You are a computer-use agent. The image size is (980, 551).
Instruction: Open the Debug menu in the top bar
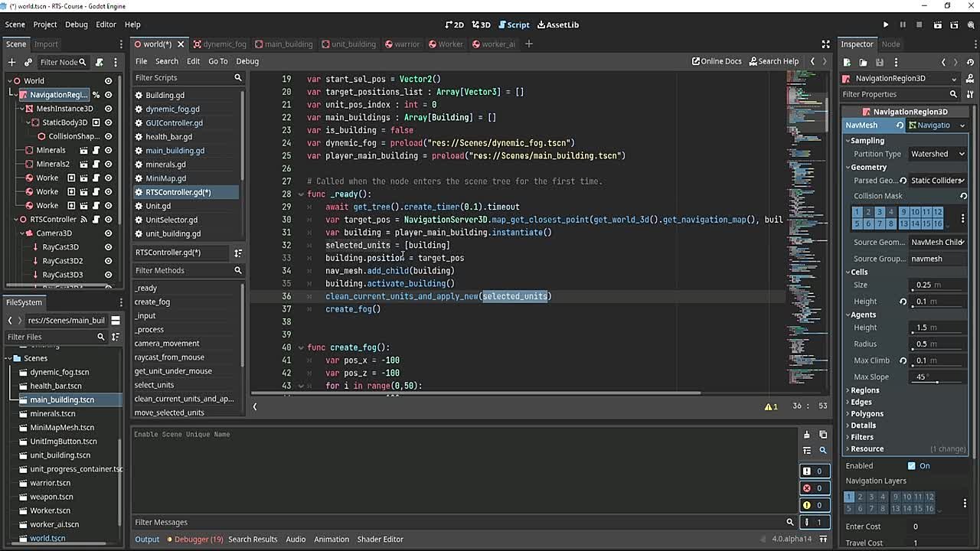coord(76,24)
